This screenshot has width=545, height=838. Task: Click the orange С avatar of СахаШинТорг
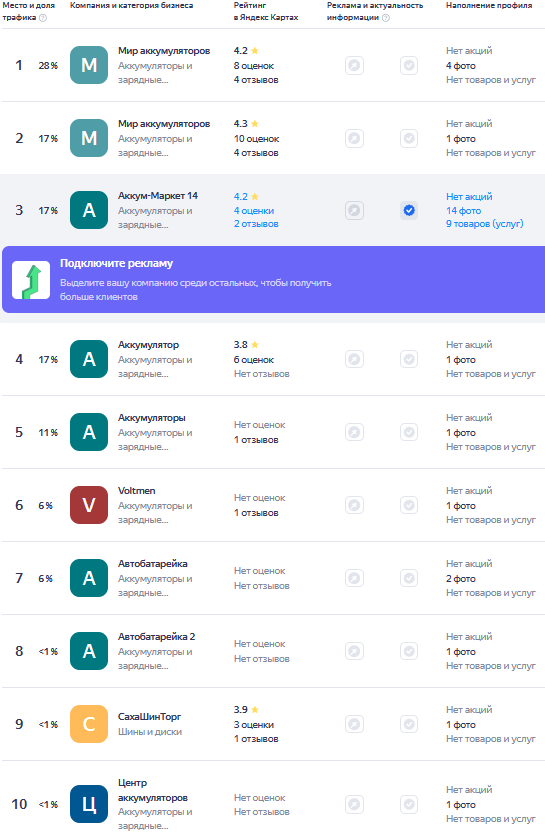click(89, 724)
